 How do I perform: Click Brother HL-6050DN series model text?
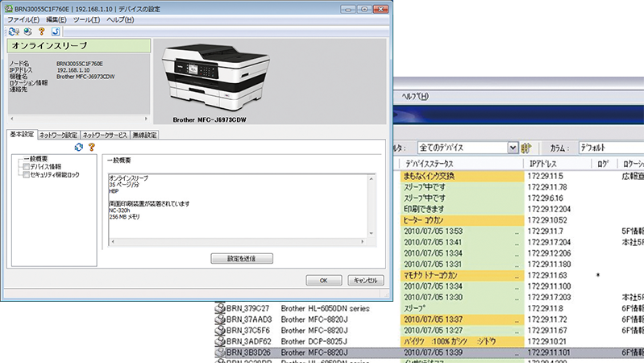pos(325,308)
